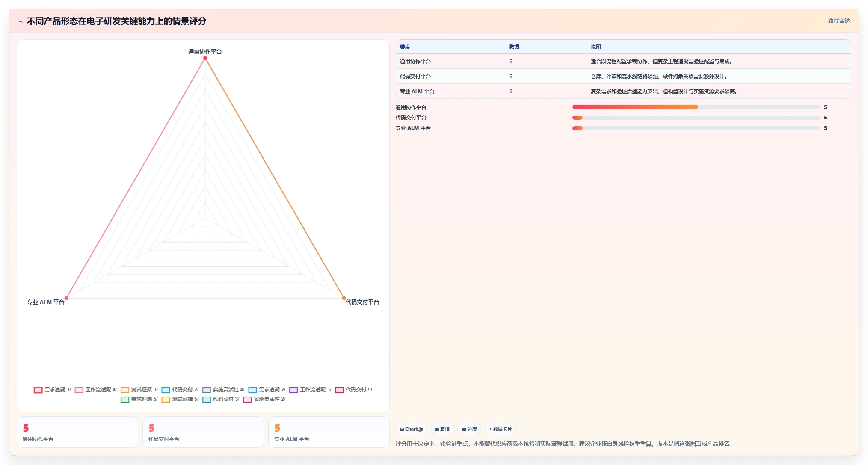This screenshot has width=868, height=465.
Task: Select the 专业 ALM 平台 cell in the table
Action: tap(417, 92)
